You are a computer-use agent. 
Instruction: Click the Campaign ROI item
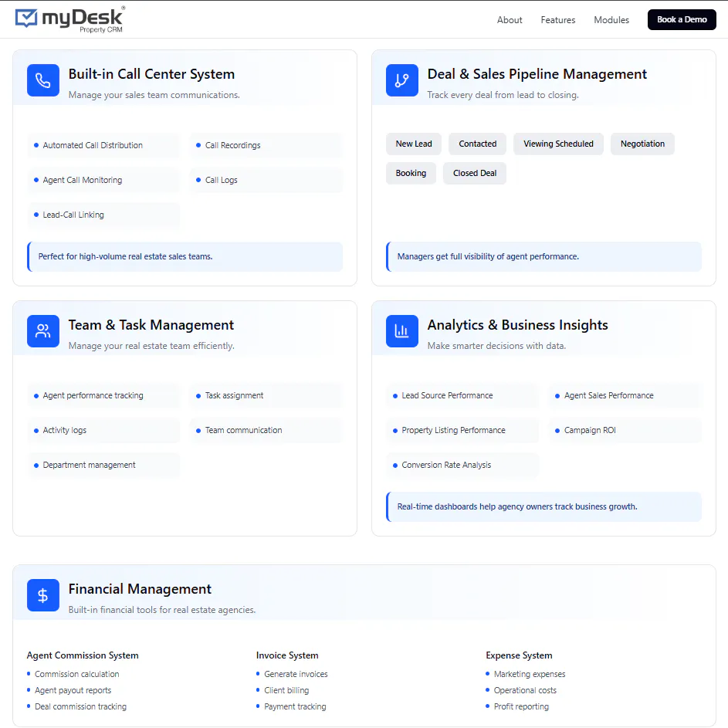point(625,431)
